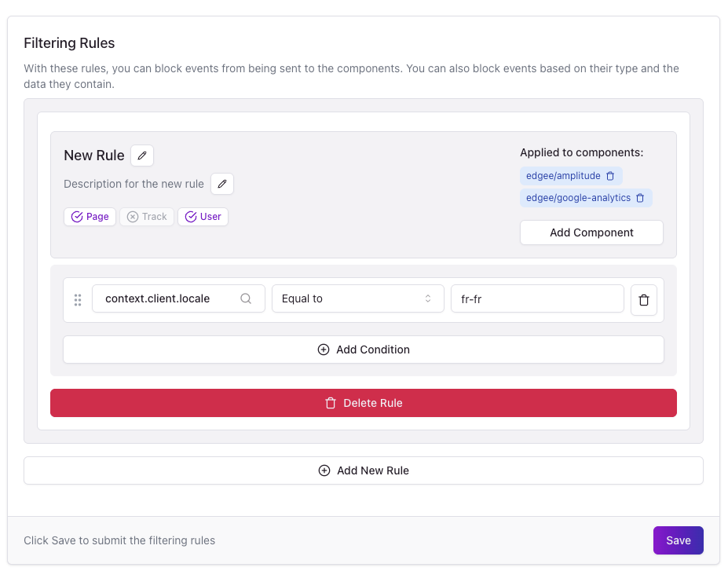Click the context.client.locale field
The height and width of the screenshot is (582, 728).
(x=178, y=298)
